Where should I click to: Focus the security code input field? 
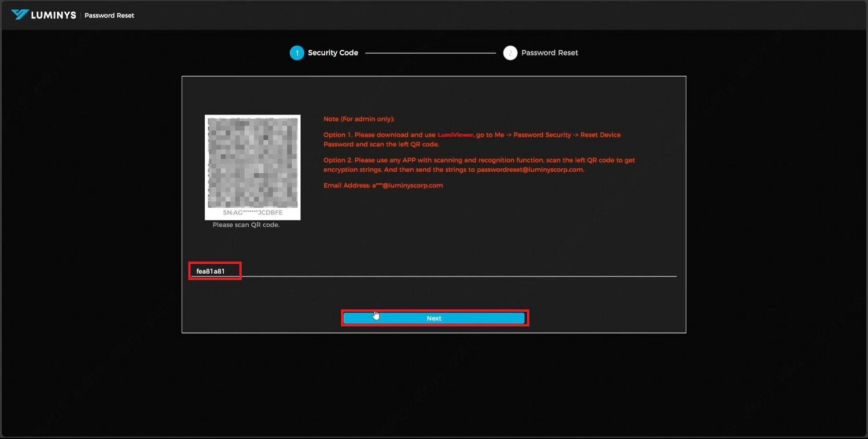[434, 271]
